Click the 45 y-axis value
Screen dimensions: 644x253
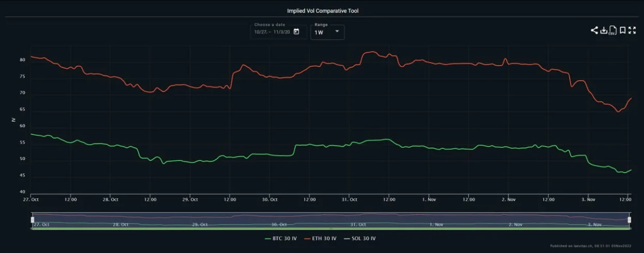[x=23, y=177]
